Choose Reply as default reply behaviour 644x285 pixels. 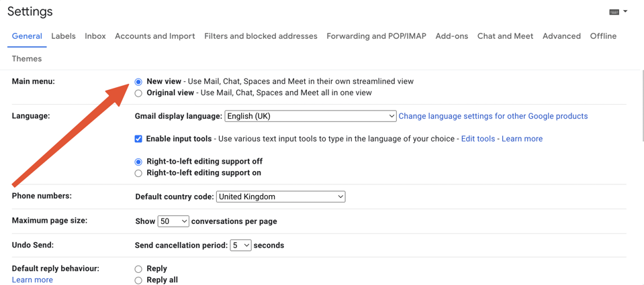point(138,269)
